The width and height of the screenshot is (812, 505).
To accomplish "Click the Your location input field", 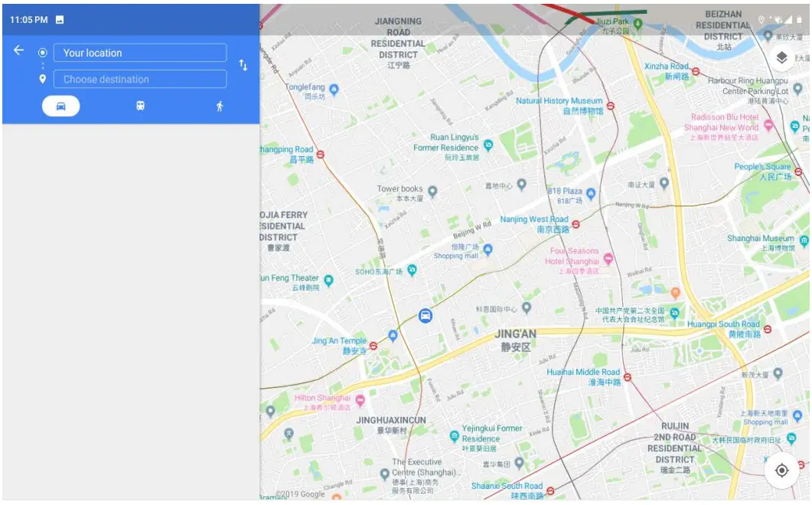I will click(x=140, y=53).
